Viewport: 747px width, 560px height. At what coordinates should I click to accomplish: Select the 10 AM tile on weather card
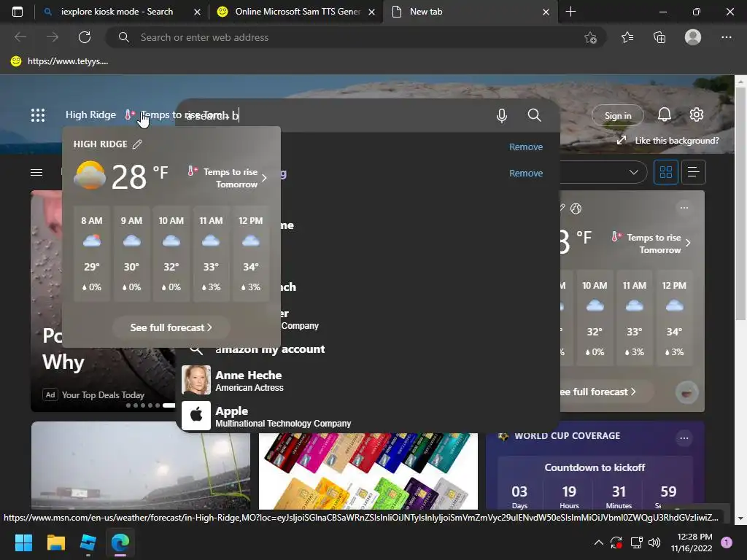pyautogui.click(x=595, y=318)
